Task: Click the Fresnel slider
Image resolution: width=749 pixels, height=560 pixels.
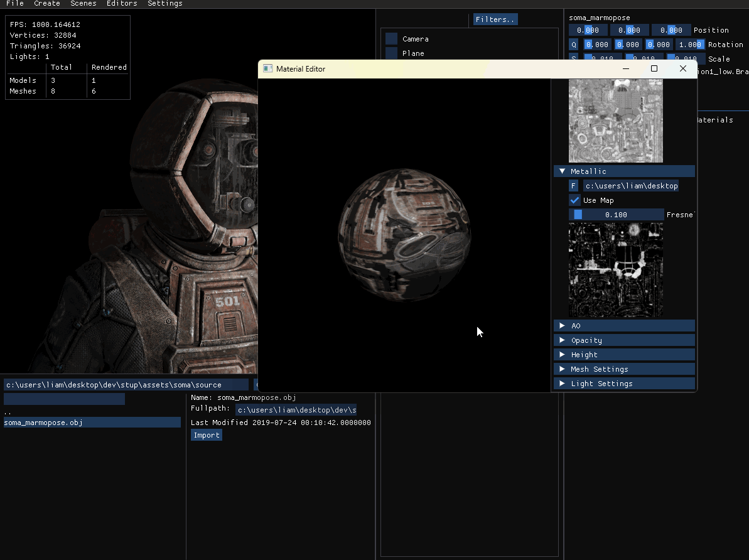Action: 616,215
